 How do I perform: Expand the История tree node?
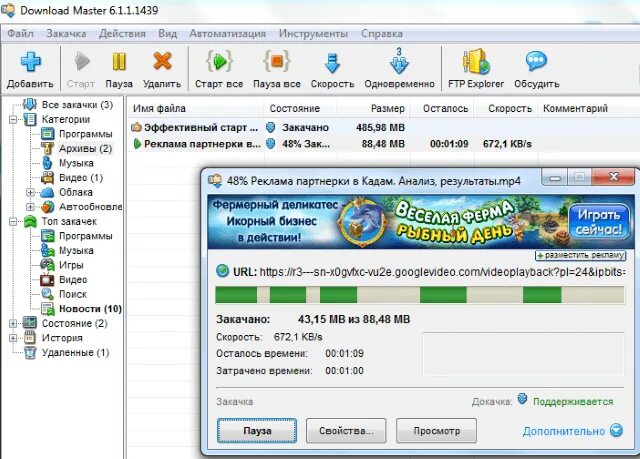click(13, 338)
